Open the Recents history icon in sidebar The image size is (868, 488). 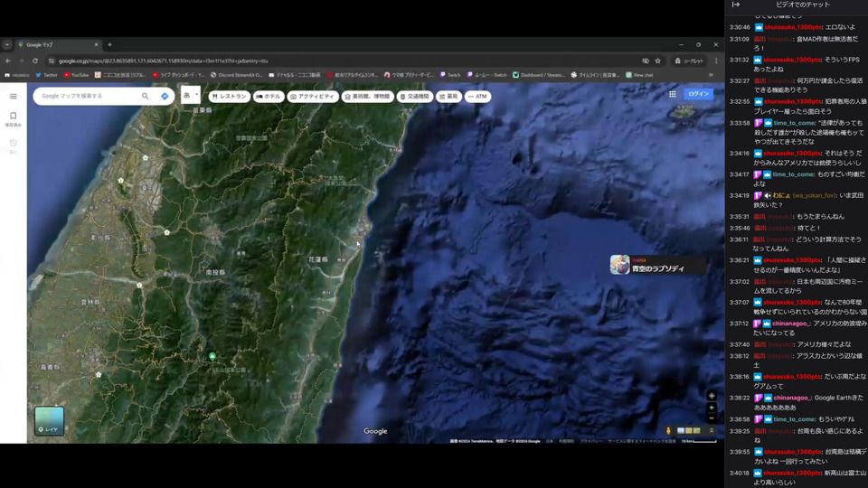(x=14, y=144)
